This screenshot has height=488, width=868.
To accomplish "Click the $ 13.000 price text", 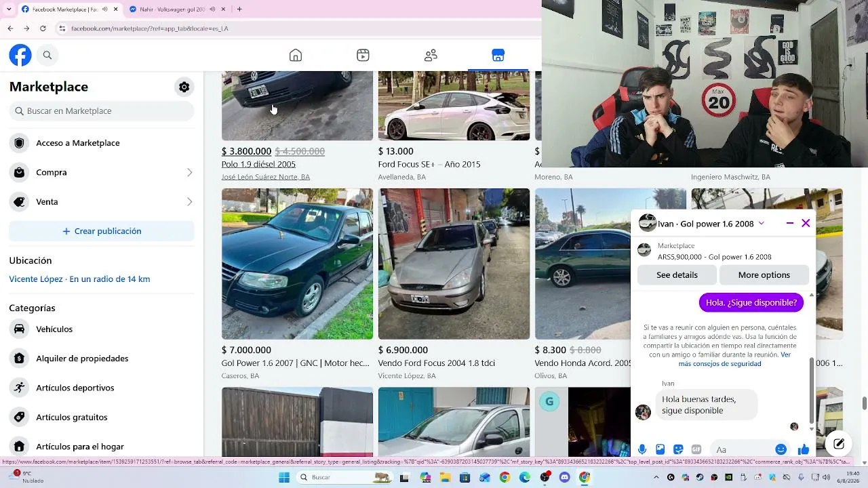I will click(395, 152).
